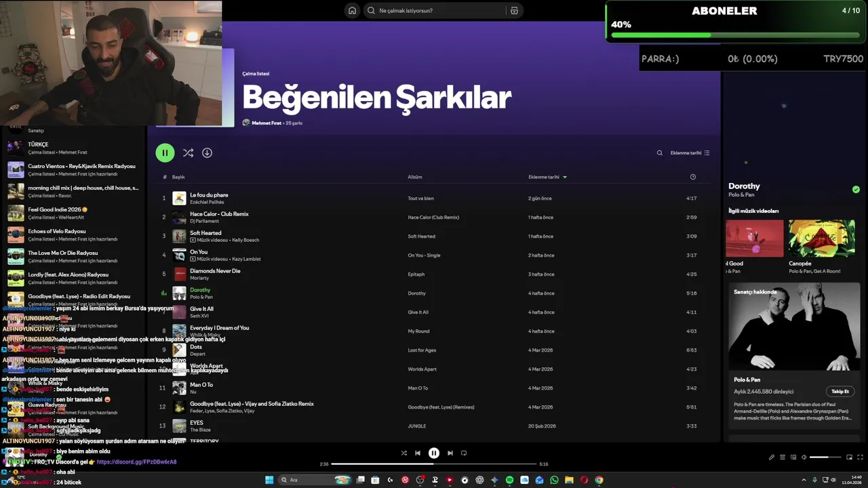The height and width of the screenshot is (488, 868).
Task: Go to Spotify Home via house icon
Action: click(352, 10)
